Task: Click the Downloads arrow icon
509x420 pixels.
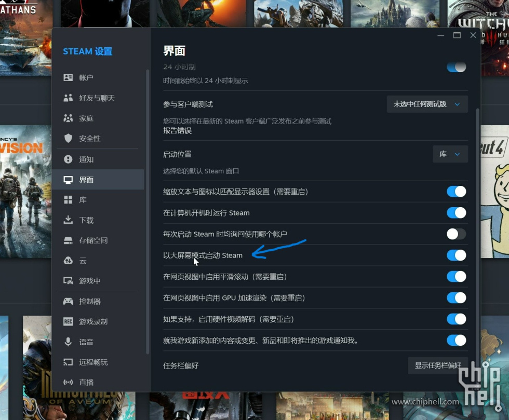Action: pyautogui.click(x=68, y=220)
